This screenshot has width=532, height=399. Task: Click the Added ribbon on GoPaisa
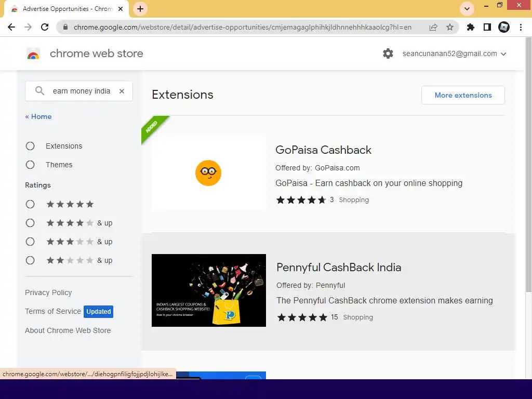(152, 127)
